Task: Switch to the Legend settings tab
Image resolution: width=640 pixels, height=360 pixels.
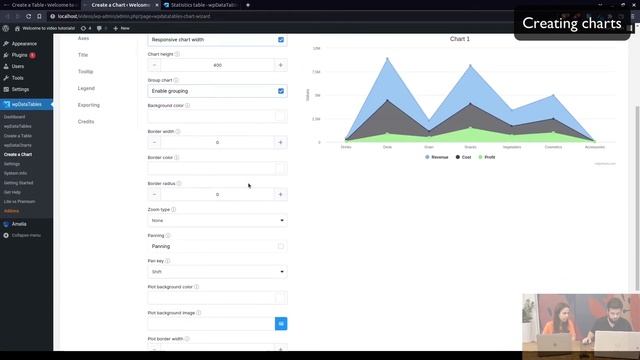Action: click(86, 88)
